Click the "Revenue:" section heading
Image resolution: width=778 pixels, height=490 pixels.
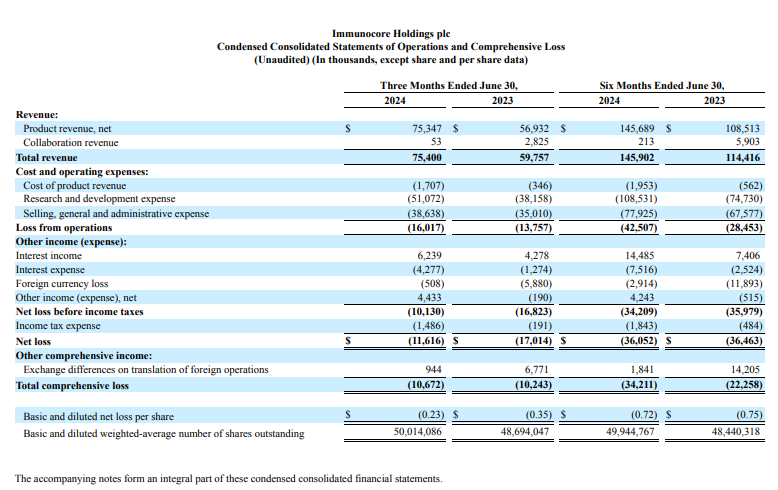point(37,115)
